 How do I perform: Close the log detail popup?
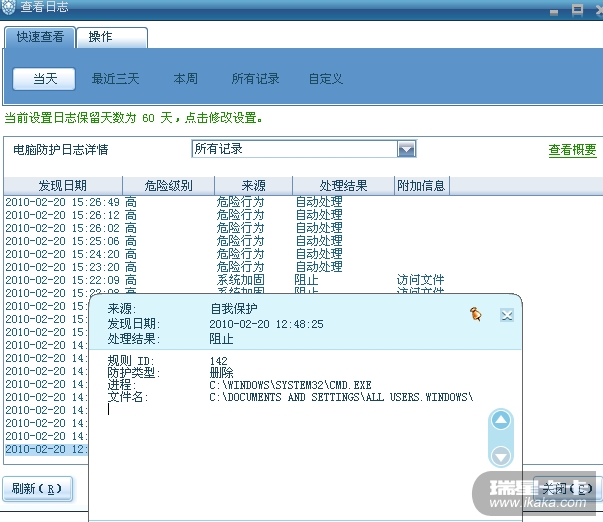[507, 315]
